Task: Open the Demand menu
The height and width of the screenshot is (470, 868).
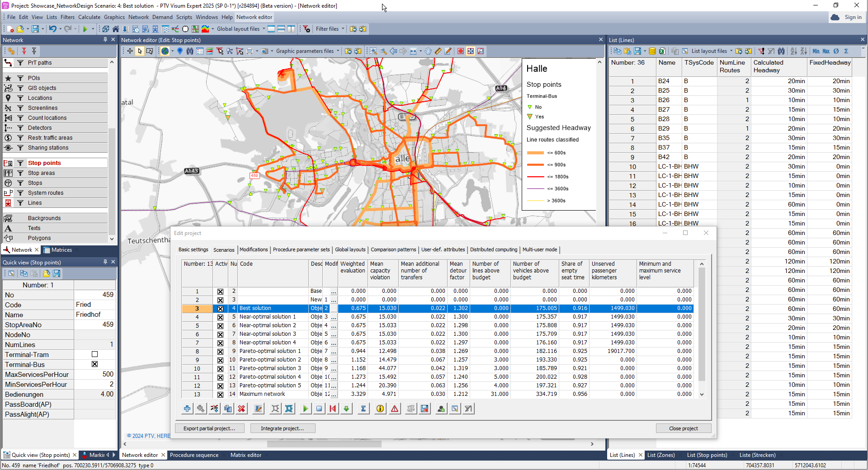Action: (162, 17)
